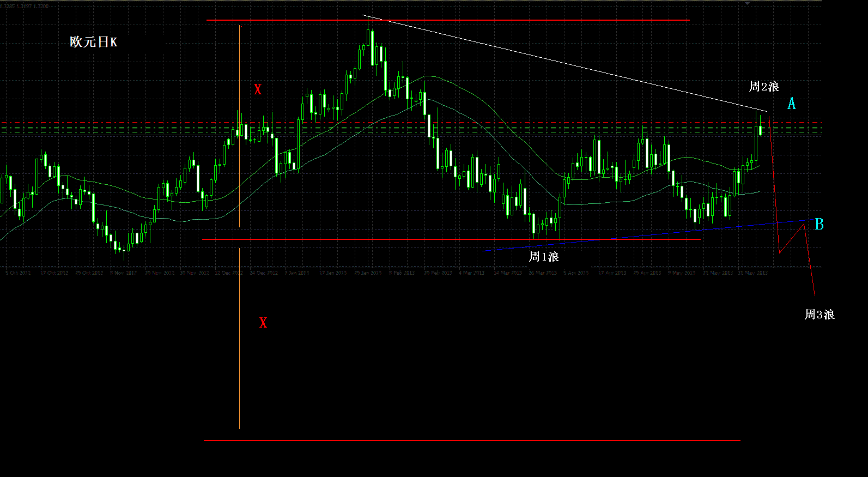The width and height of the screenshot is (868, 477).
Task: Click the 17 Jan 2013 date label
Action: [333, 273]
